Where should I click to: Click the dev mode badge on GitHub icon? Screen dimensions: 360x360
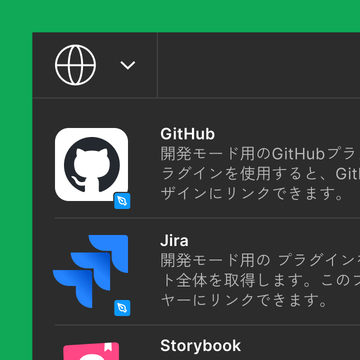[x=122, y=201]
